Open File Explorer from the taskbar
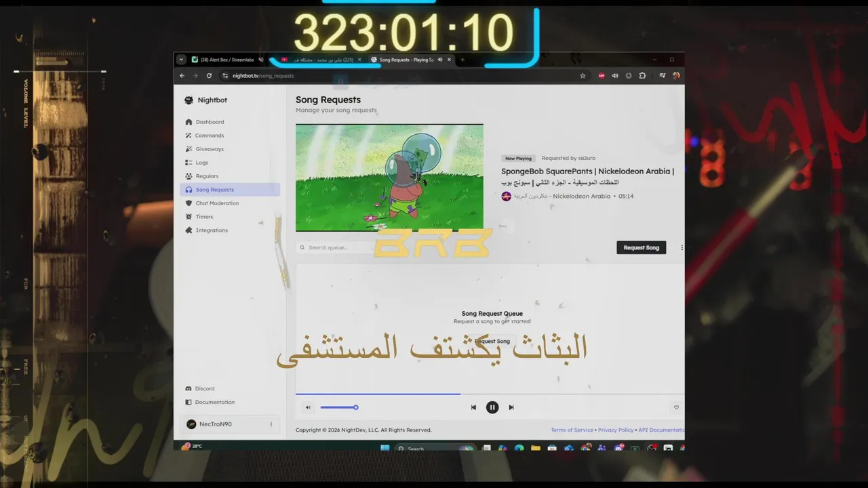The height and width of the screenshot is (488, 868). [536, 448]
